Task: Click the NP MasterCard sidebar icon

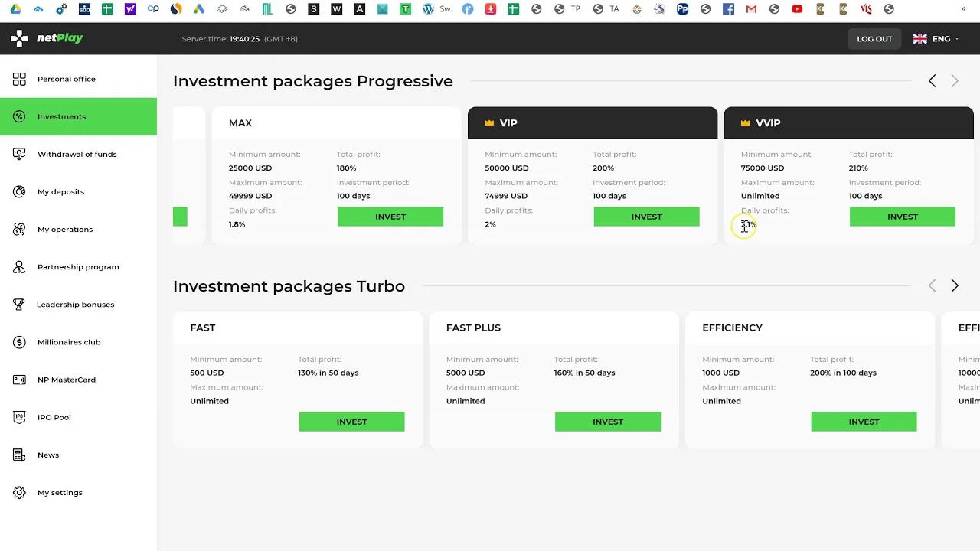Action: coord(19,380)
